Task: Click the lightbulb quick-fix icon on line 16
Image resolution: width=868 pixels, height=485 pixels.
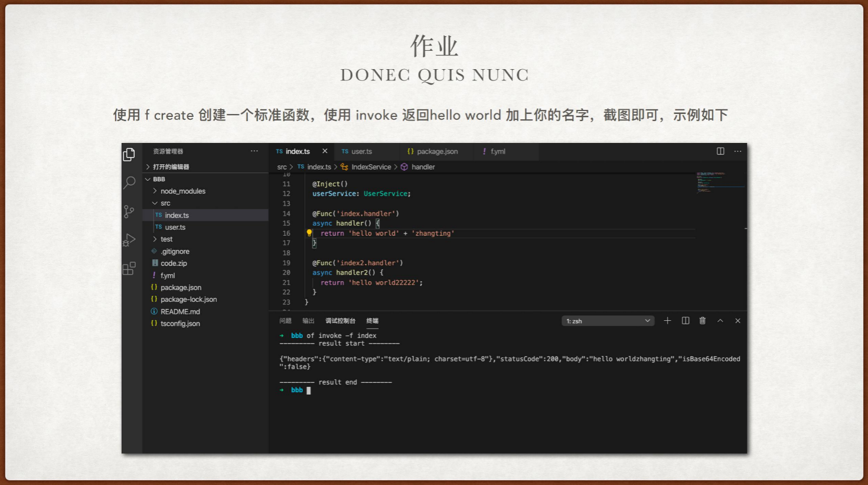Action: coord(309,233)
